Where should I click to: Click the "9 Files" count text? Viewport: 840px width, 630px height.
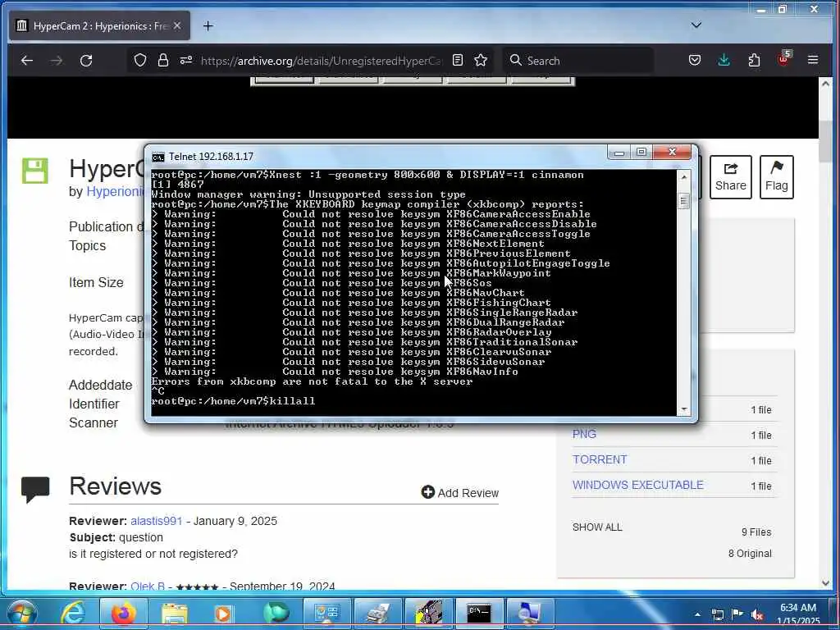756,532
